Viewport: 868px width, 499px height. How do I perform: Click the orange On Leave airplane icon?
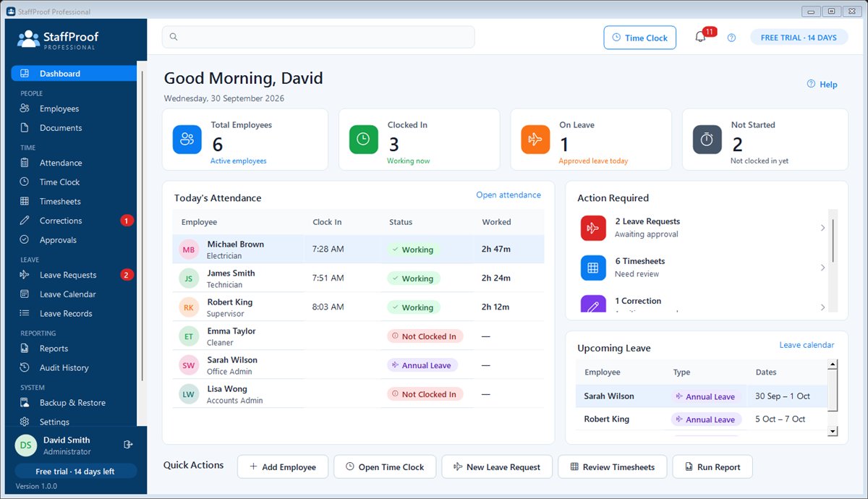535,139
